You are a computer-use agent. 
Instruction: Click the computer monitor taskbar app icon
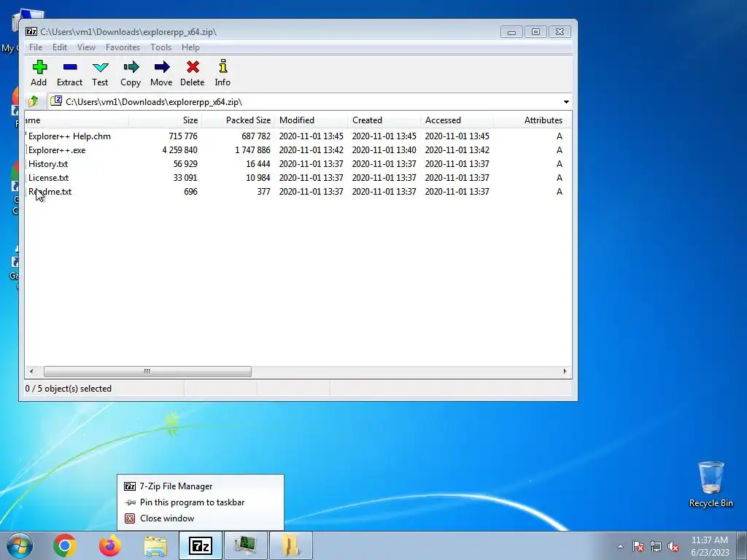[x=246, y=545]
